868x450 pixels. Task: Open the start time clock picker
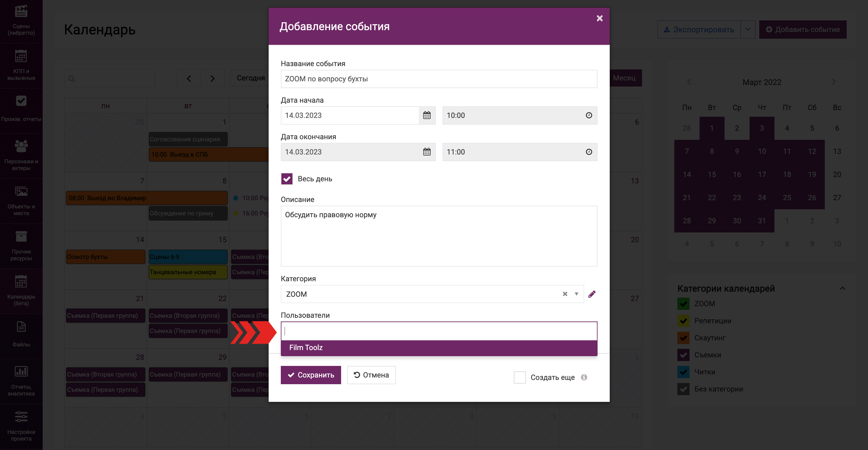[589, 115]
